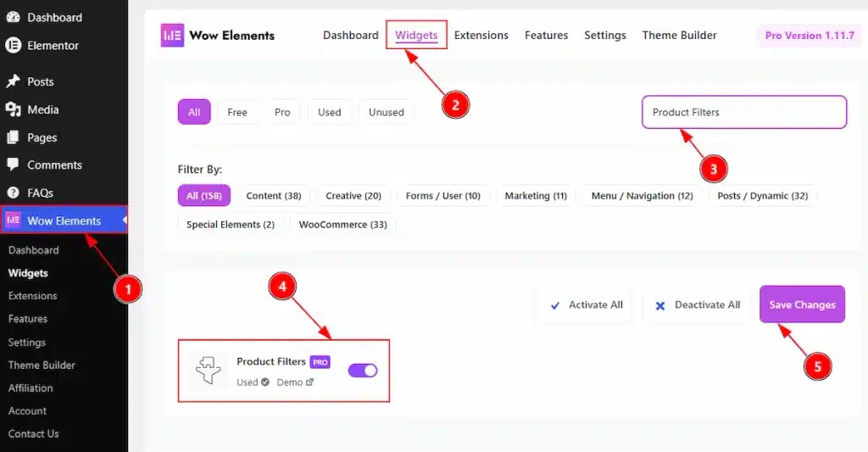Filter by Marketing (11) category
Image resolution: width=868 pixels, height=452 pixels.
click(x=536, y=196)
